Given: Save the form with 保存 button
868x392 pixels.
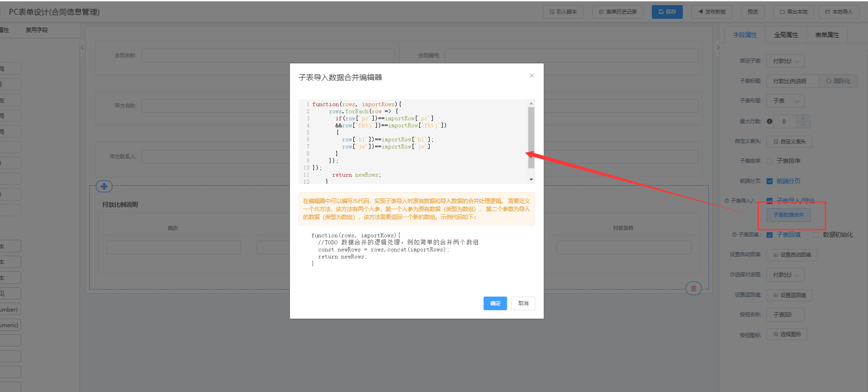Looking at the screenshot, I should (667, 12).
